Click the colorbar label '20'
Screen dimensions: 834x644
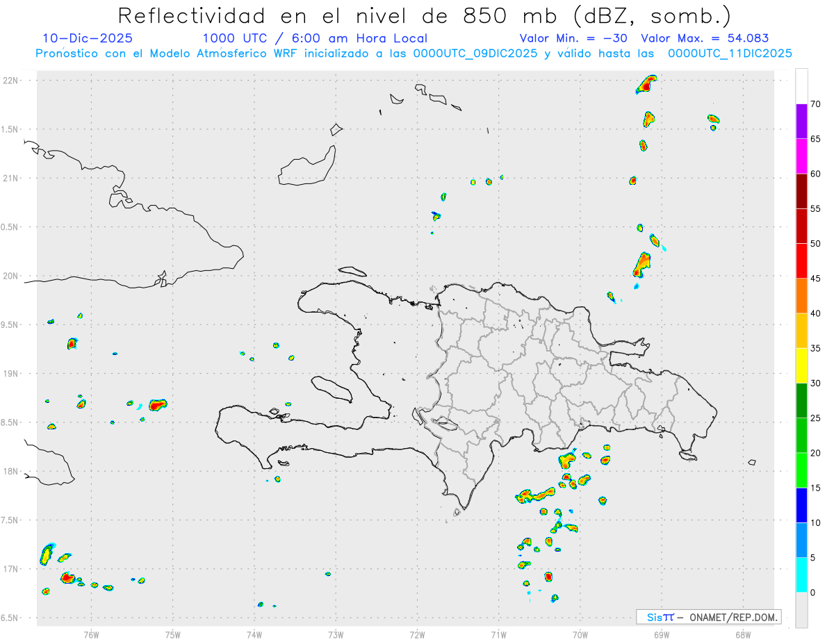[815, 453]
